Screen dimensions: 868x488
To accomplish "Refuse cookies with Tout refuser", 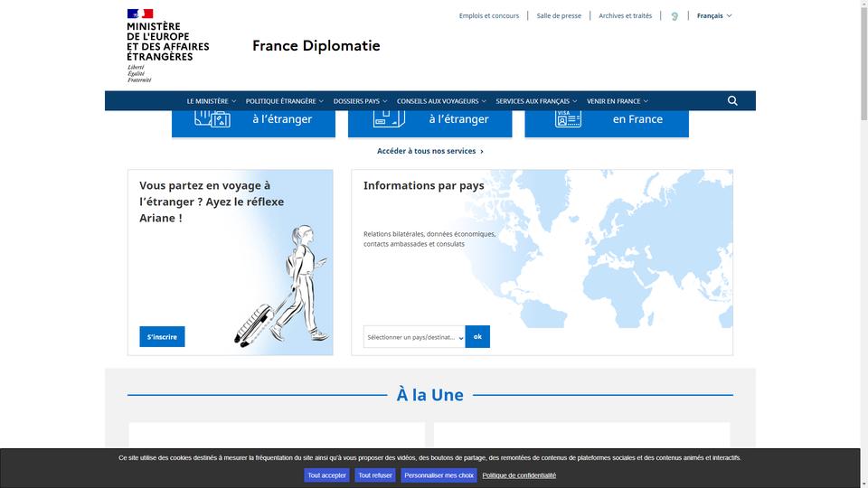I will click(x=374, y=475).
